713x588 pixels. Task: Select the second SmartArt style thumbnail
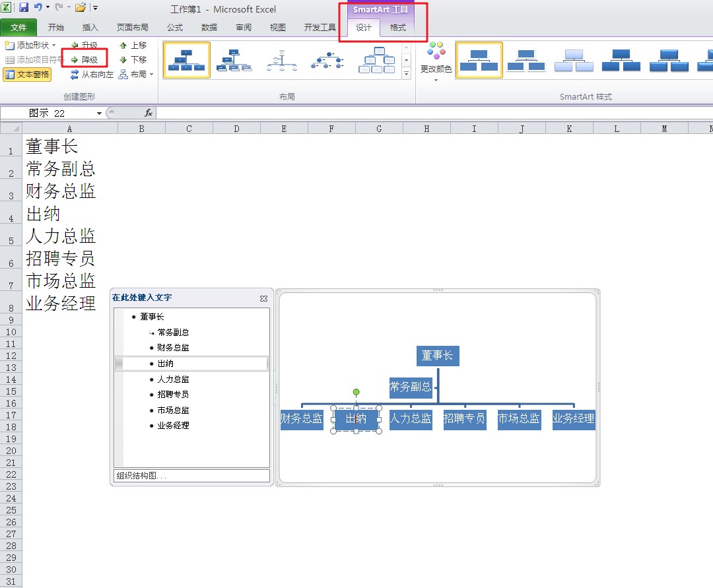coord(526,60)
